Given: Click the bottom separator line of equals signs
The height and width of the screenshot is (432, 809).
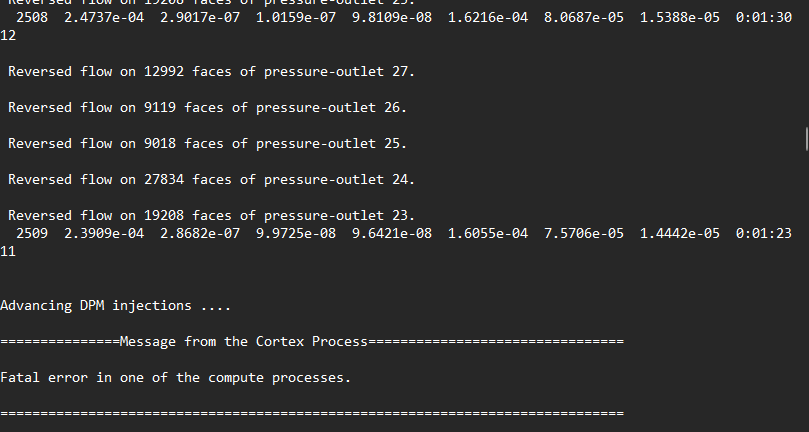Looking at the screenshot, I should click(312, 413).
